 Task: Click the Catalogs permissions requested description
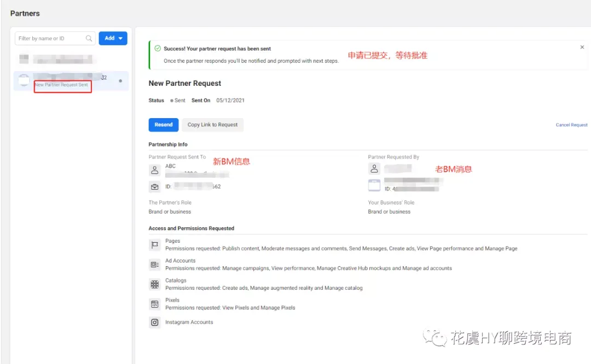click(264, 288)
